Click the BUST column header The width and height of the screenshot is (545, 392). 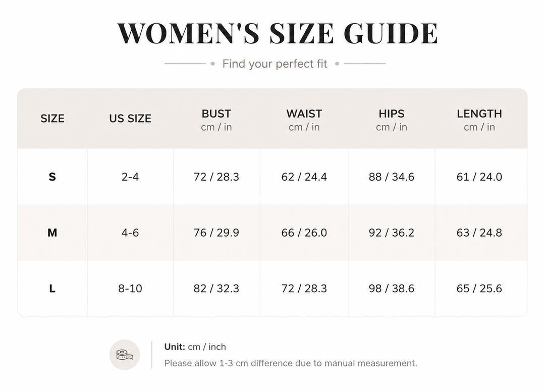(216, 120)
